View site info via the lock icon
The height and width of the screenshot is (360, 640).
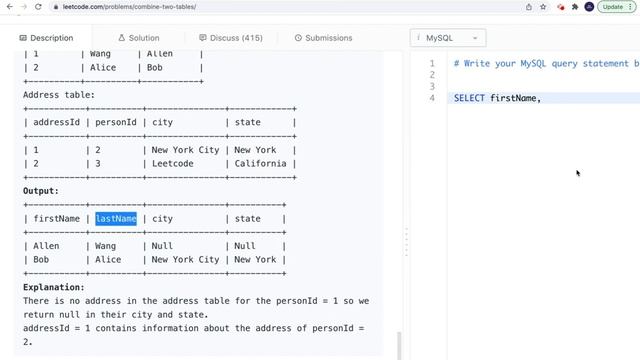tap(56, 7)
